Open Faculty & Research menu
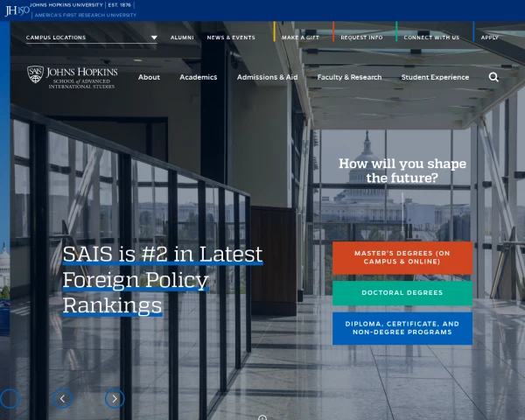Viewport: 525px width, 420px height. [x=349, y=77]
